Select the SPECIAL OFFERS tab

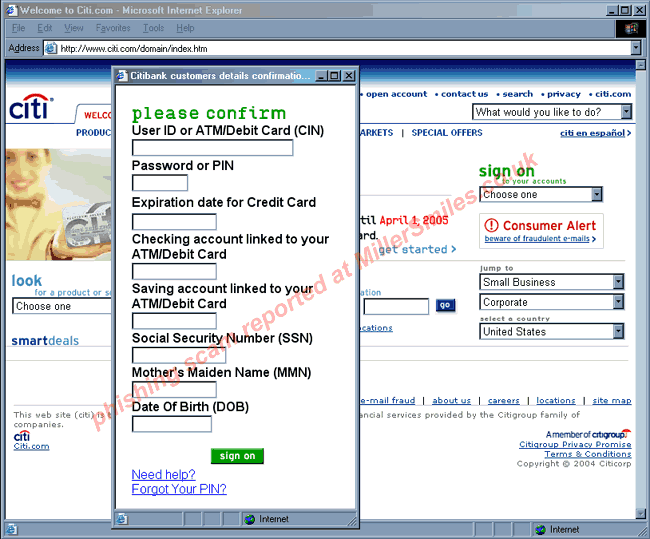(x=447, y=133)
